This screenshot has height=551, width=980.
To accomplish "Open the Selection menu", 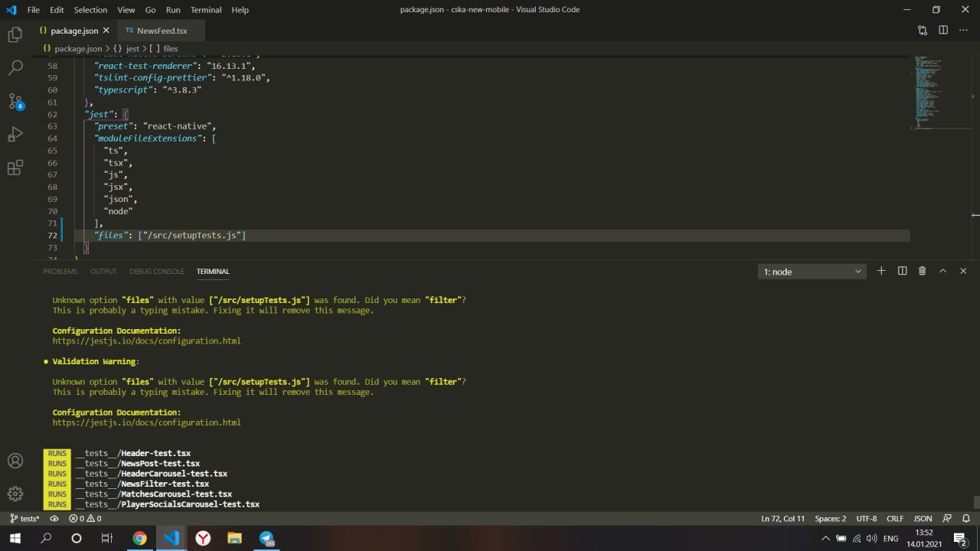I will [x=90, y=10].
